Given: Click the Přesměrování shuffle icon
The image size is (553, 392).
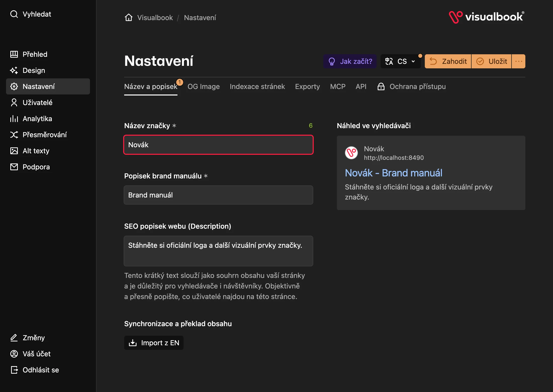Looking at the screenshot, I should pos(14,135).
